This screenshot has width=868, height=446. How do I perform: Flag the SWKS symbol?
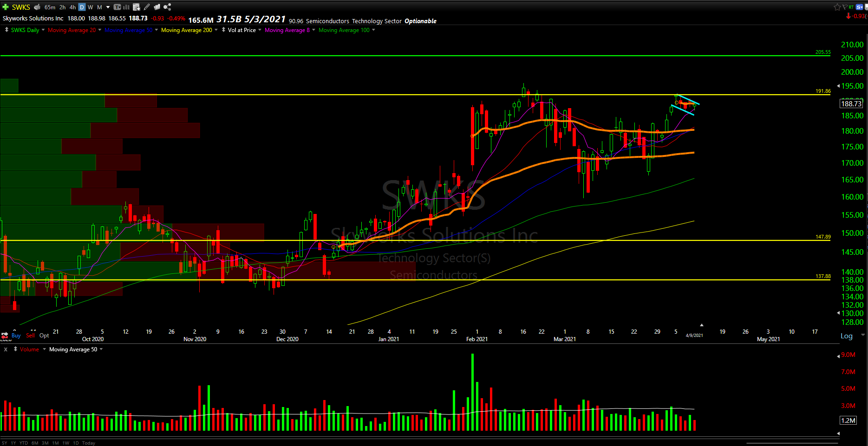tap(845, 7)
